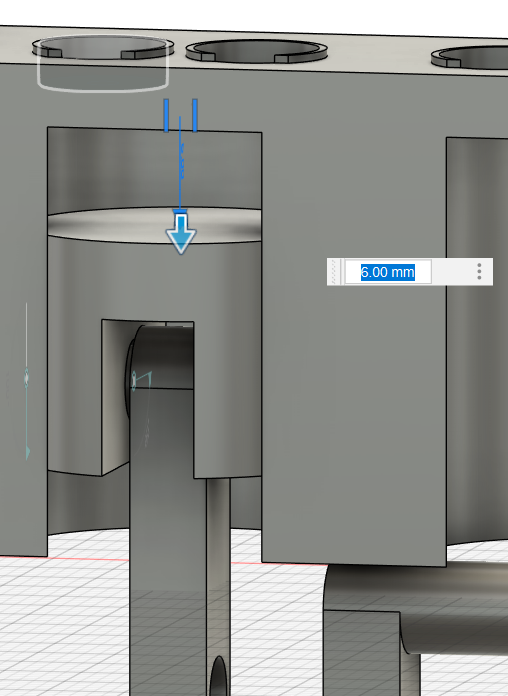Click the teal joint glyph near the wrist pin
Image resolution: width=508 pixels, height=696 pixels.
point(141,380)
